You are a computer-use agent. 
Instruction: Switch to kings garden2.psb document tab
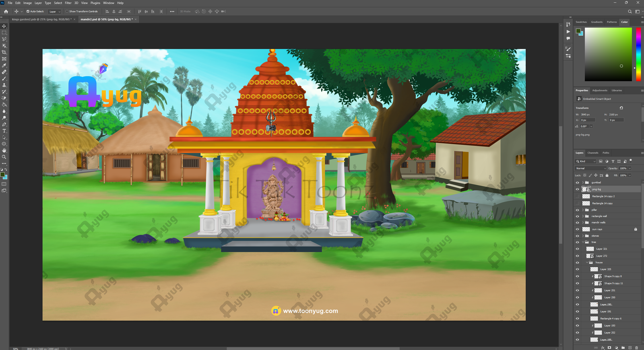(x=41, y=19)
